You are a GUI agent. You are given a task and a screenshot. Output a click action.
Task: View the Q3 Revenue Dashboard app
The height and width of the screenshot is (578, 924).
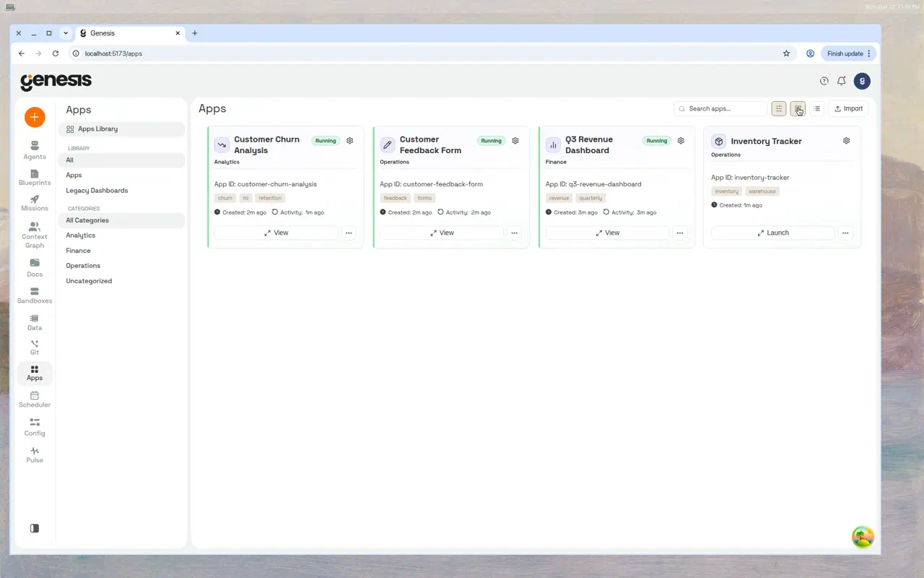(608, 233)
